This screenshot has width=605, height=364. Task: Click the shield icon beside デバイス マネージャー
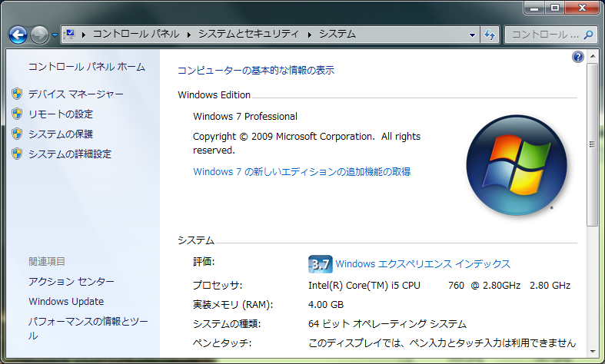(x=17, y=94)
